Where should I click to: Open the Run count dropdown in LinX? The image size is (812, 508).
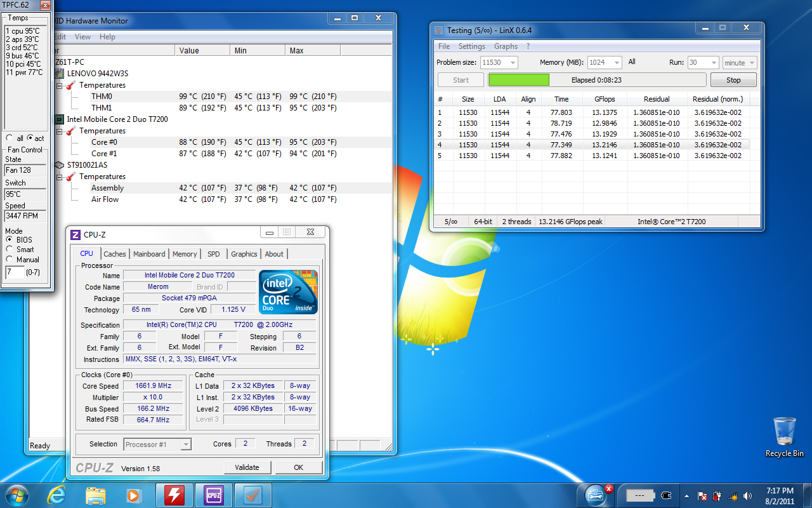[x=712, y=62]
